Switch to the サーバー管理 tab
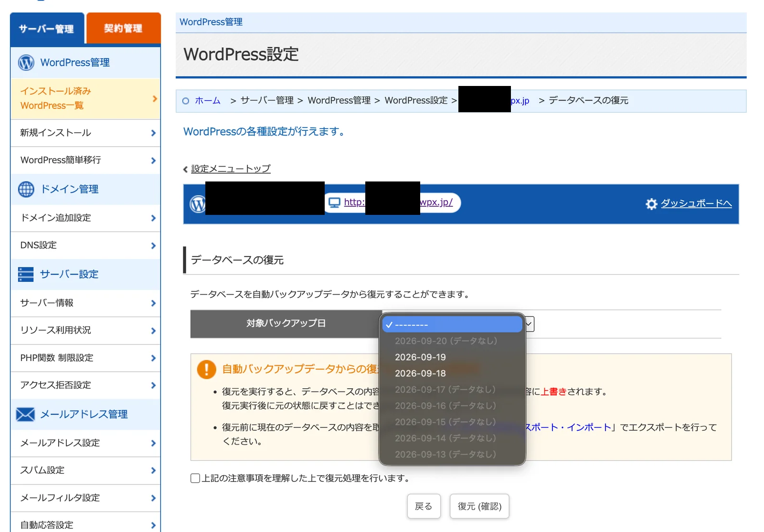The image size is (764, 532). click(x=47, y=29)
